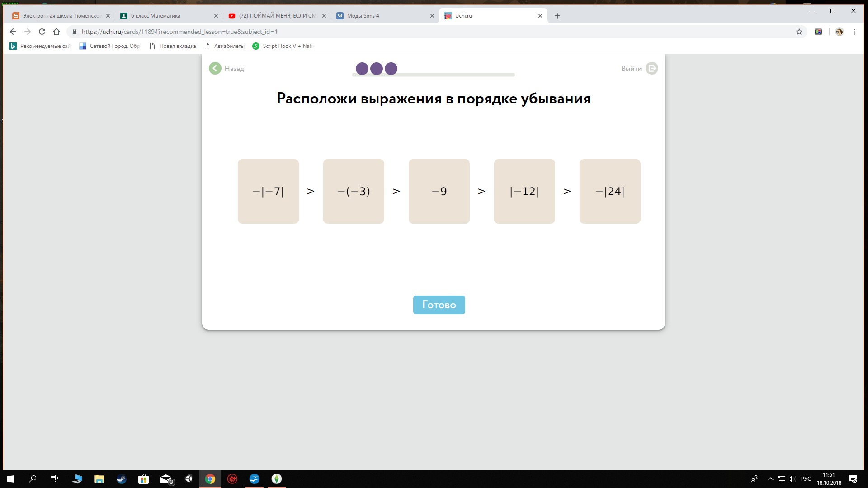Screen dimensions: 868x488
Task: Open Chrome three-dot menu
Action: coord(854,32)
